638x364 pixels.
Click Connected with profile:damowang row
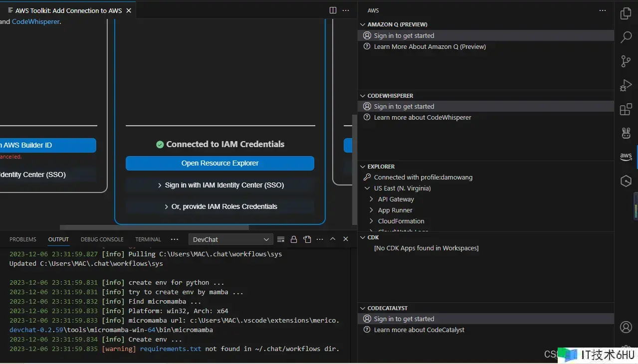point(486,177)
